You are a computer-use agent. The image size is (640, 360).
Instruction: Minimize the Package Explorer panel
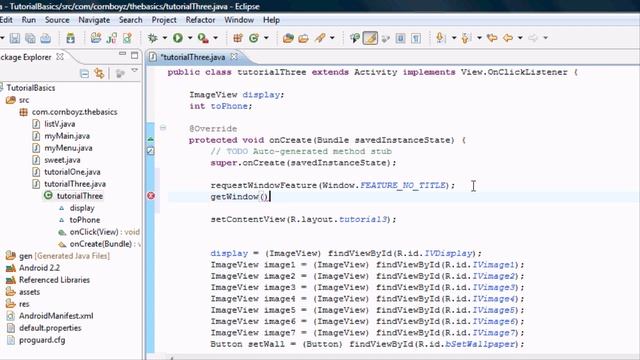pos(122,54)
